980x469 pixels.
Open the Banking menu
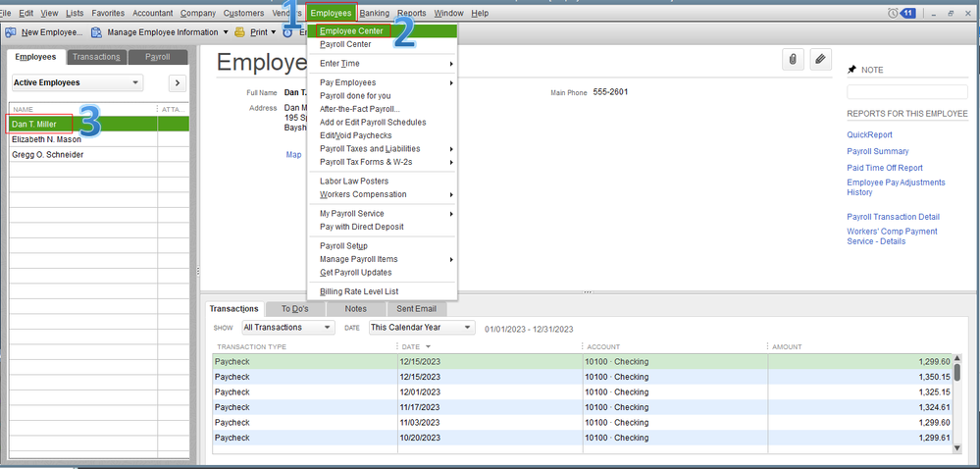click(375, 13)
